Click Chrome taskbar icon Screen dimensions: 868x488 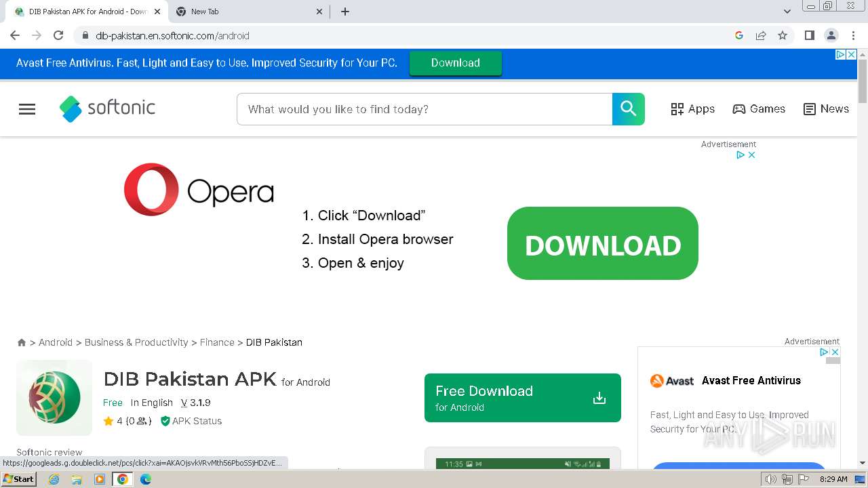point(123,479)
